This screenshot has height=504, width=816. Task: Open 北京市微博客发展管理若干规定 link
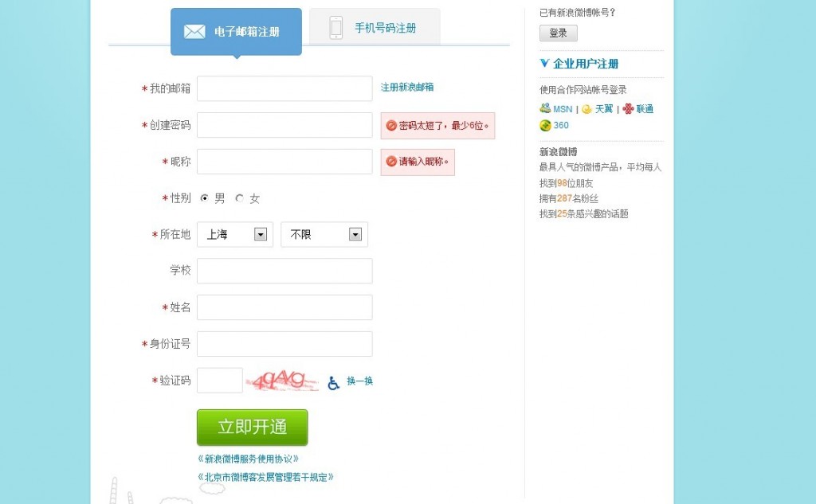[265, 477]
